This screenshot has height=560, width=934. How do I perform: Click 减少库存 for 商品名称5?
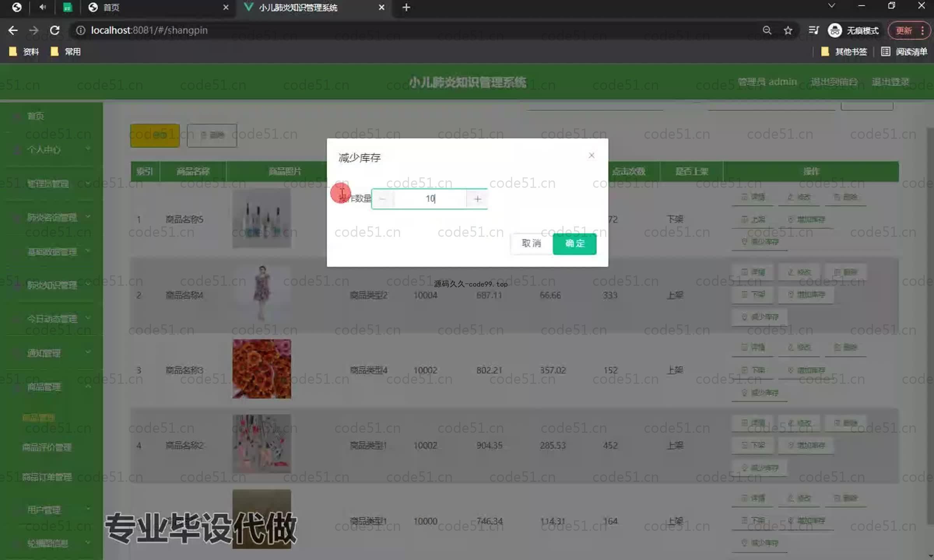(x=760, y=242)
